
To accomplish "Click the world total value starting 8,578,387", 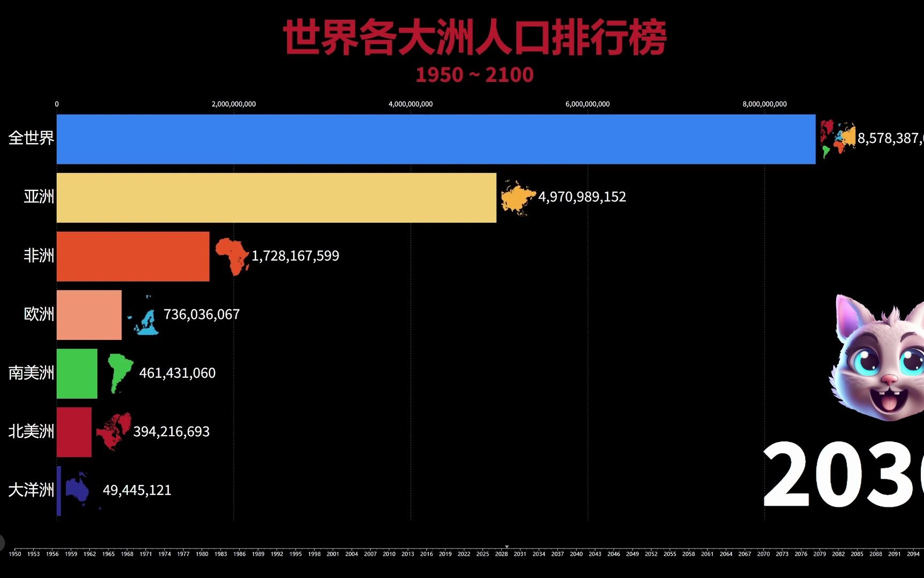I will pyautogui.click(x=890, y=139).
